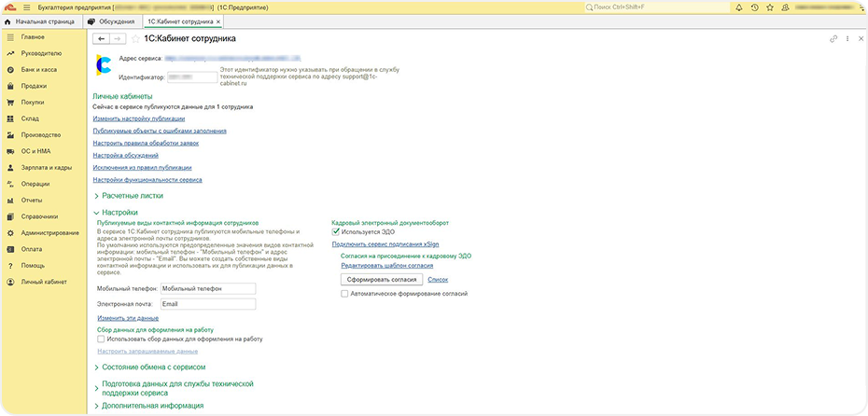The height and width of the screenshot is (416, 868).
Task: Toggle the Используется ЭДО checkbox
Action: click(335, 232)
